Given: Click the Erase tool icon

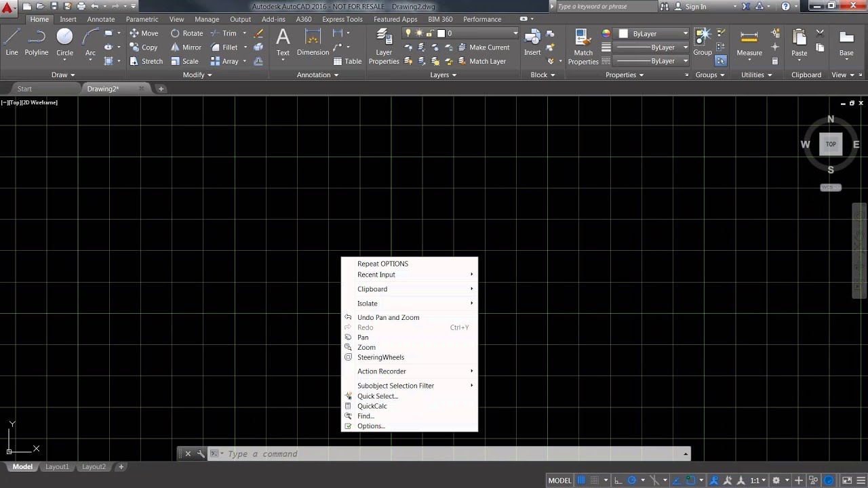Looking at the screenshot, I should [x=258, y=33].
